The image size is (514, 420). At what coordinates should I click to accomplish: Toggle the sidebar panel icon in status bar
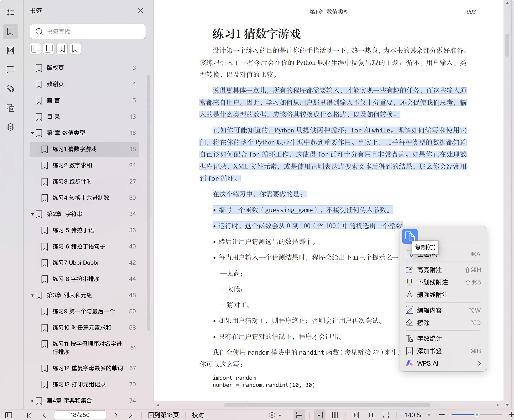coord(8,415)
